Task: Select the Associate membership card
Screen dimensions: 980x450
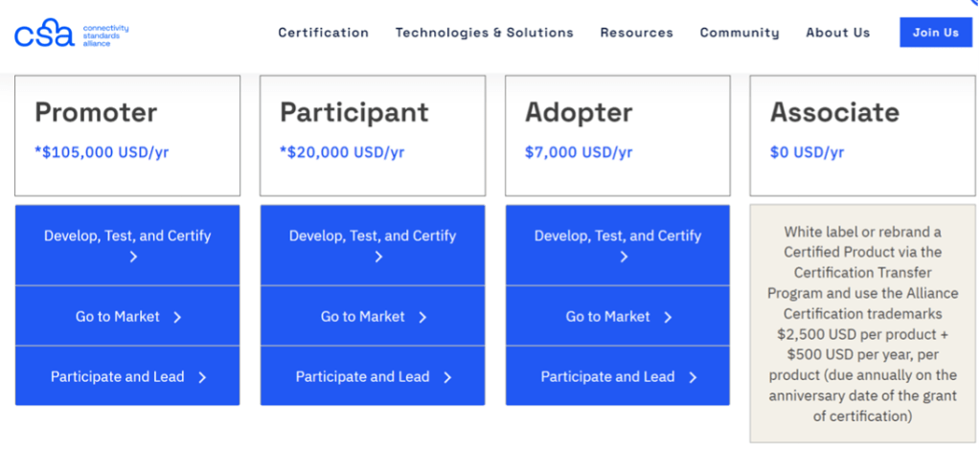Action: 862,135
